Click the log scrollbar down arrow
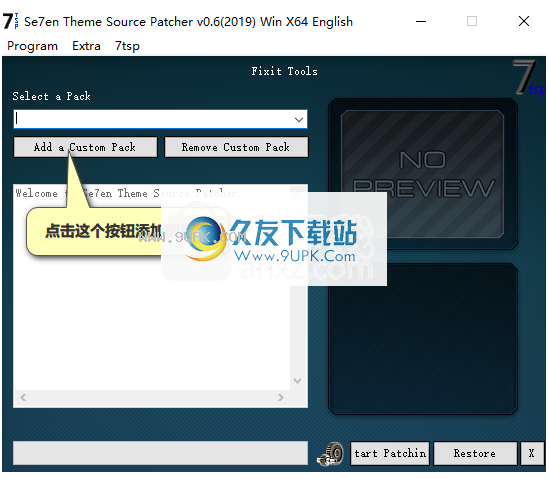The height and width of the screenshot is (479, 549). click(x=298, y=381)
